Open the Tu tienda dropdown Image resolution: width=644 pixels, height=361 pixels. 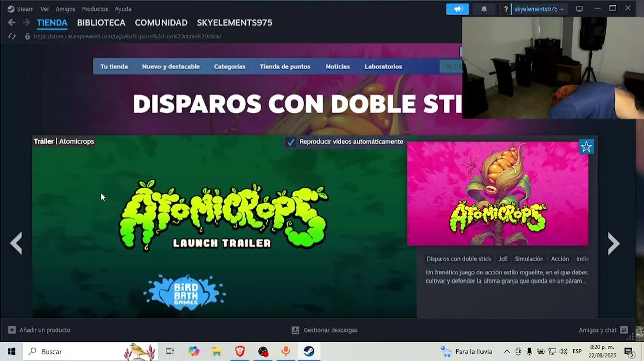114,66
